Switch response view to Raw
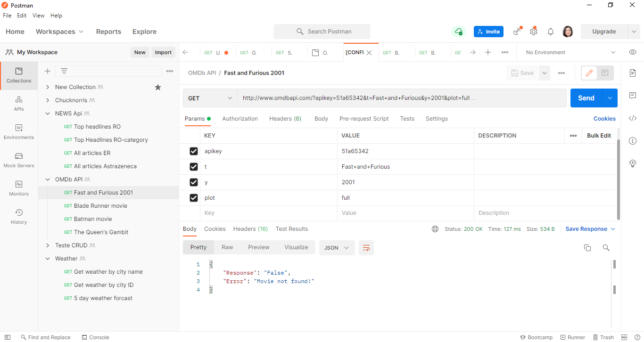The image size is (644, 342). pos(227,247)
